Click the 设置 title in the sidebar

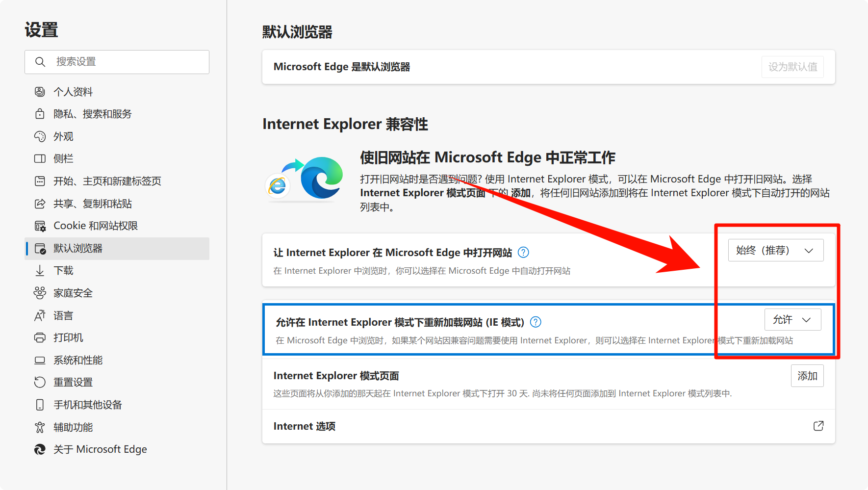click(42, 30)
